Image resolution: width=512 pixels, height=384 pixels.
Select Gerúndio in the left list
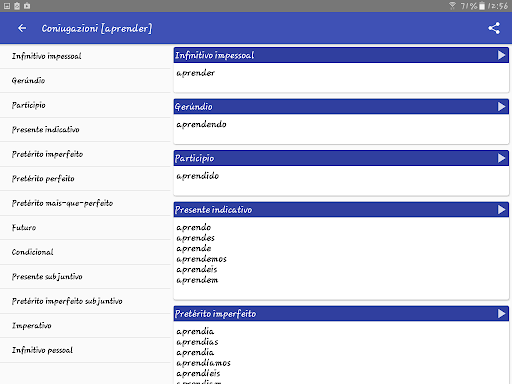pyautogui.click(x=85, y=81)
